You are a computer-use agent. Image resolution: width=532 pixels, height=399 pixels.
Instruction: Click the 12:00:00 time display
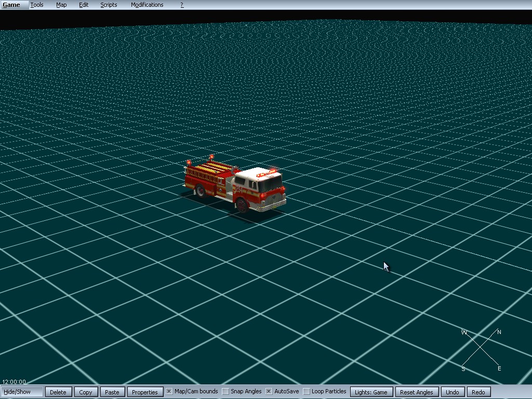14,382
